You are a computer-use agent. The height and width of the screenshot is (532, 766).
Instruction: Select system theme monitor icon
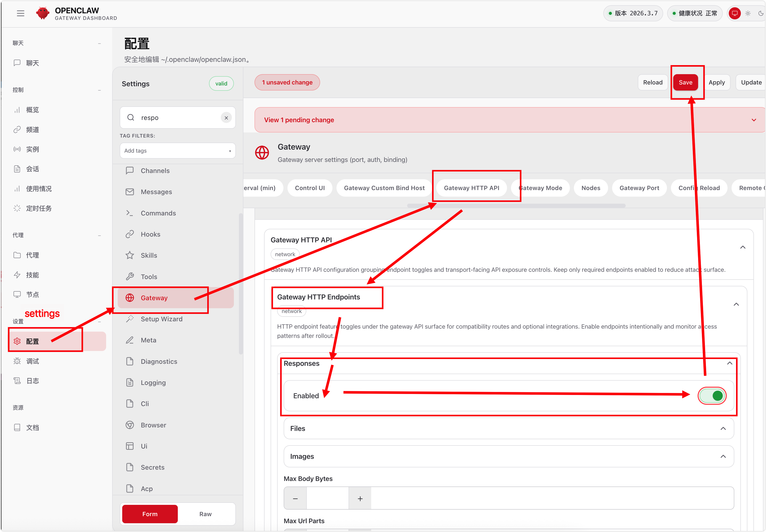[734, 13]
